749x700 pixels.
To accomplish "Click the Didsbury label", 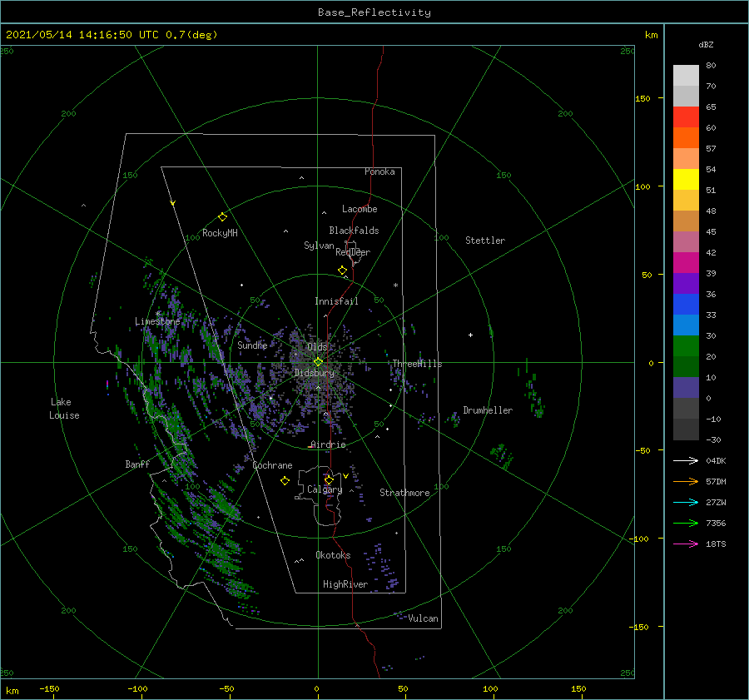I will coord(315,373).
